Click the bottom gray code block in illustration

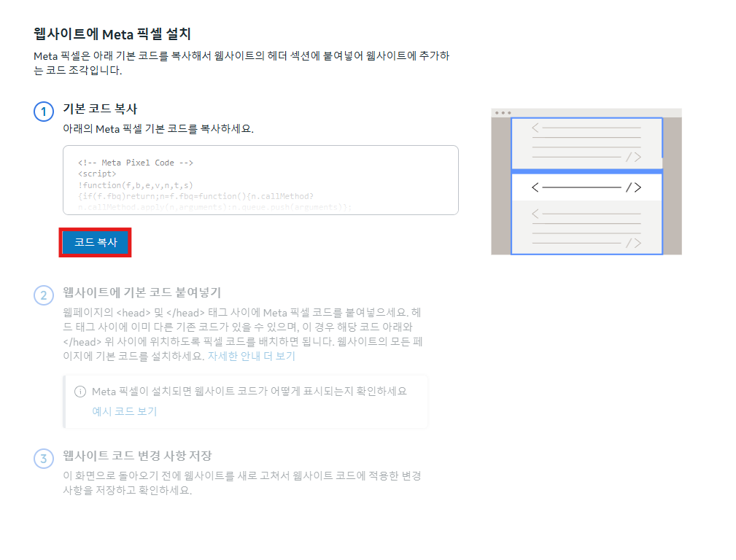pos(586,227)
